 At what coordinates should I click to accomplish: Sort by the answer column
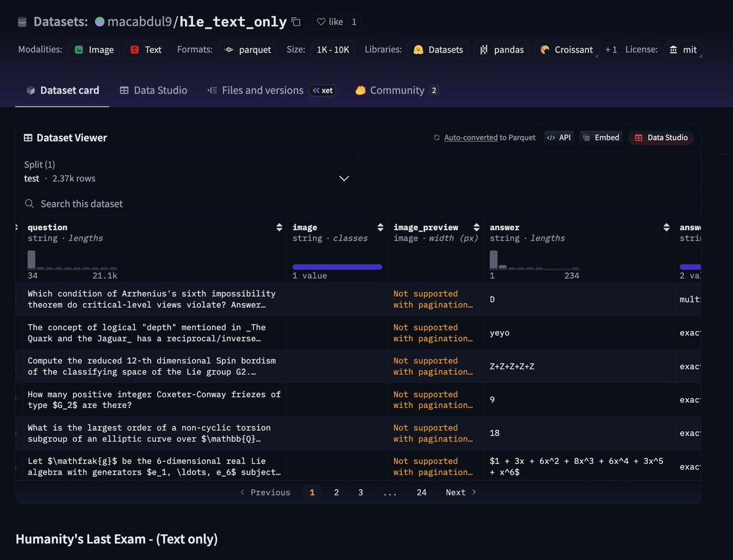click(666, 227)
